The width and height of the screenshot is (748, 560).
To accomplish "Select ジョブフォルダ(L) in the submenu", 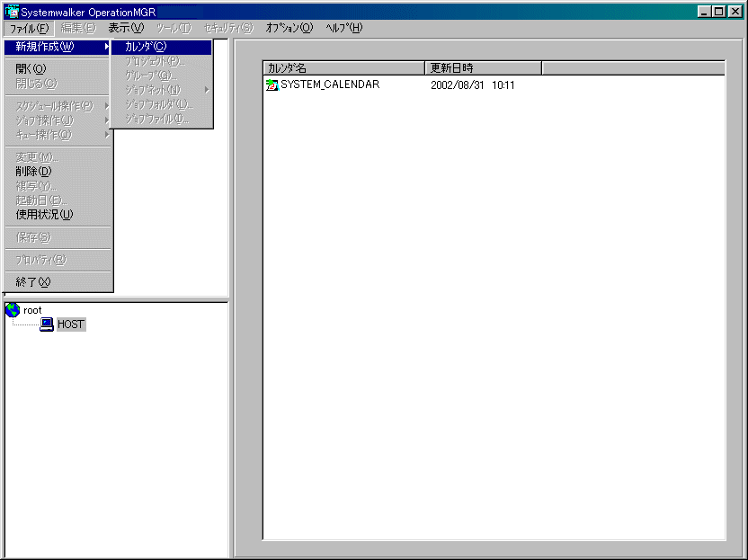I will pos(161,104).
